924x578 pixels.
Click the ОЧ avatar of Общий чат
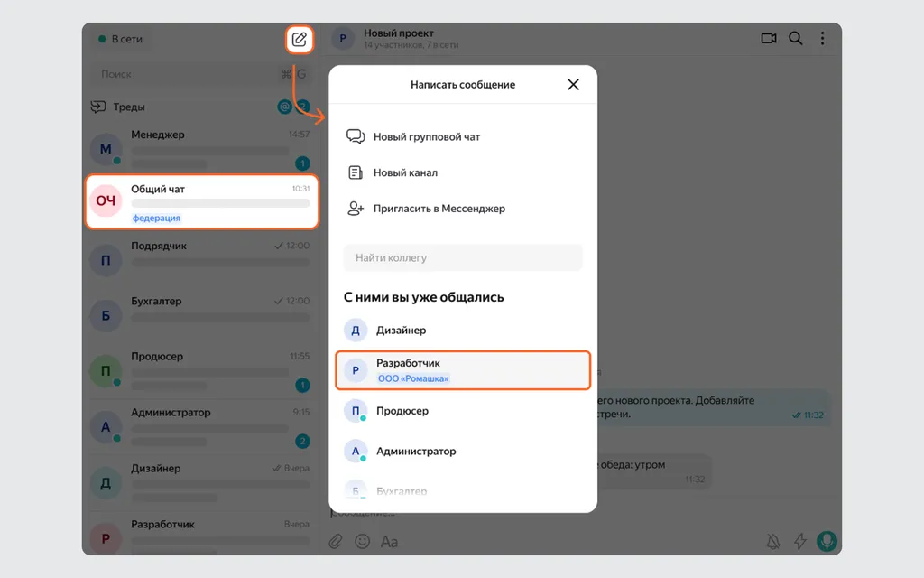[106, 201]
